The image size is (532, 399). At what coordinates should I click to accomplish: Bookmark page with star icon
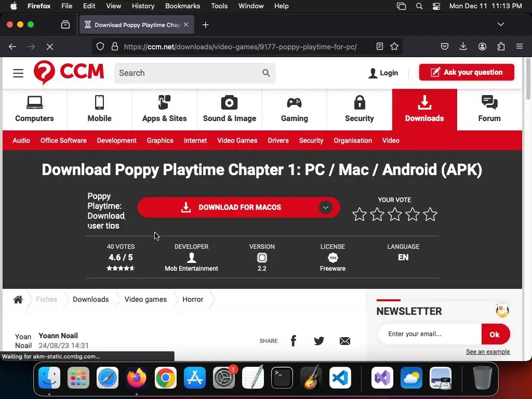click(x=394, y=46)
